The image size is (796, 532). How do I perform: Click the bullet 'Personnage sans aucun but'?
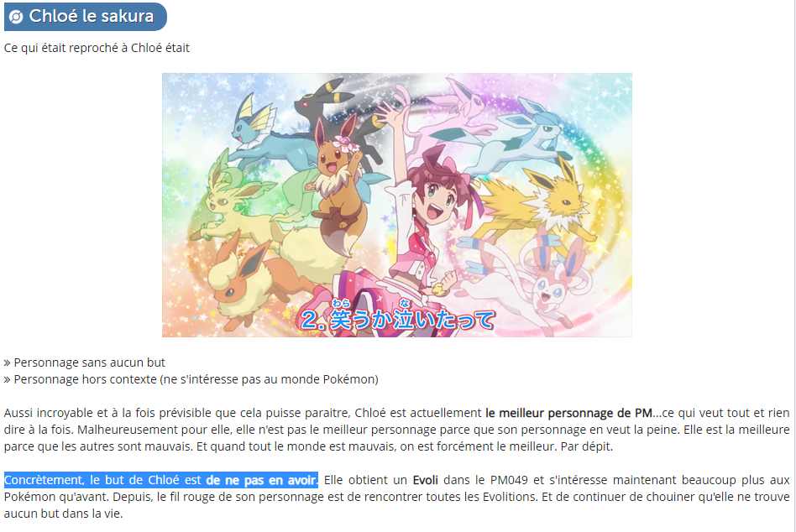84,362
